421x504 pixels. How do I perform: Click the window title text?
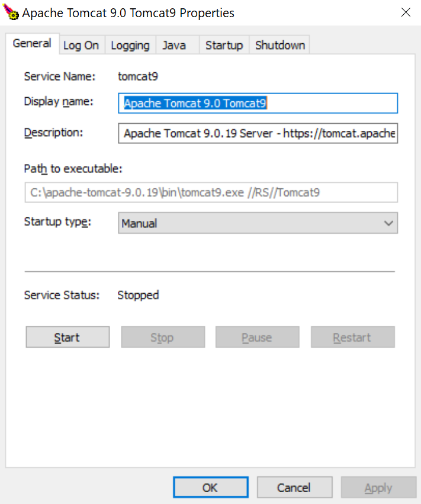click(128, 13)
